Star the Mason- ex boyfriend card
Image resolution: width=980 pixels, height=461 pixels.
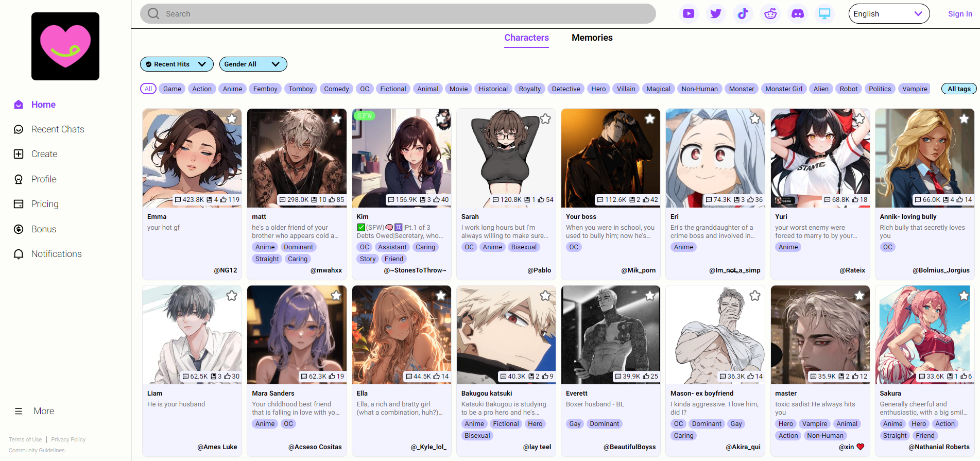click(x=755, y=296)
